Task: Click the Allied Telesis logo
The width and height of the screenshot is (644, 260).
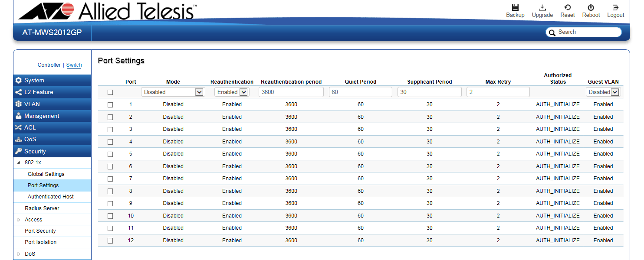Action: pos(108,10)
